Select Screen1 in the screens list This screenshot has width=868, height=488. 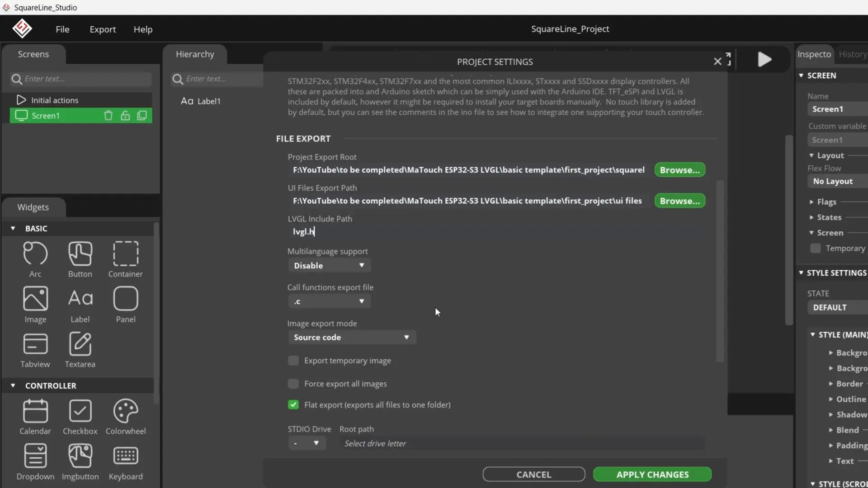coord(81,116)
